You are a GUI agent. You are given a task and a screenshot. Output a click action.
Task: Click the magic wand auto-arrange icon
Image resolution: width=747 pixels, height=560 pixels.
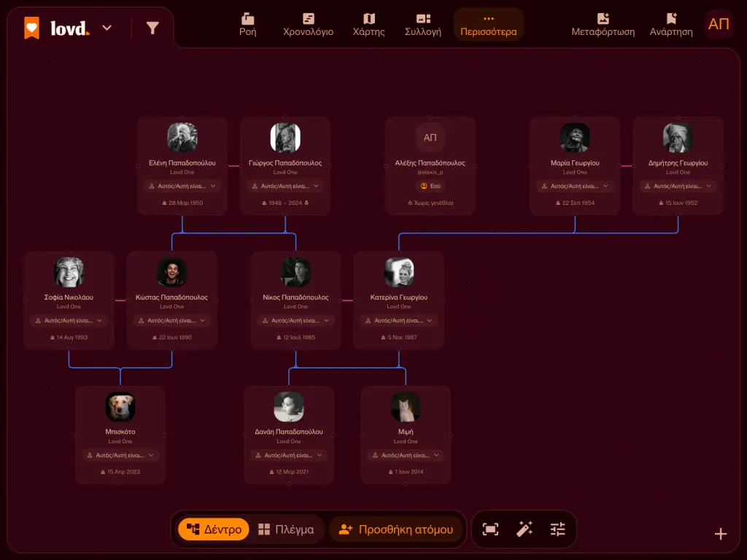[525, 529]
